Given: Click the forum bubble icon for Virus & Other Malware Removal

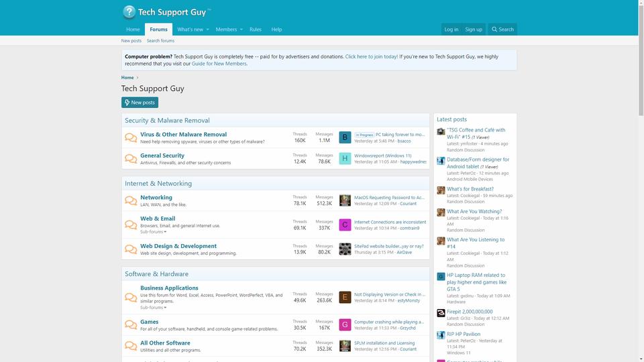Looking at the screenshot, I should (131, 137).
